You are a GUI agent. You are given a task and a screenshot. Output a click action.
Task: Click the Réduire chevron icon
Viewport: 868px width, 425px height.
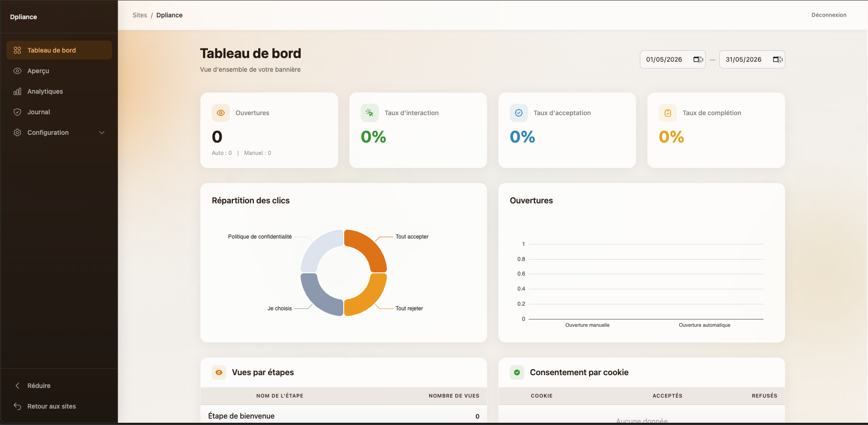click(x=17, y=386)
